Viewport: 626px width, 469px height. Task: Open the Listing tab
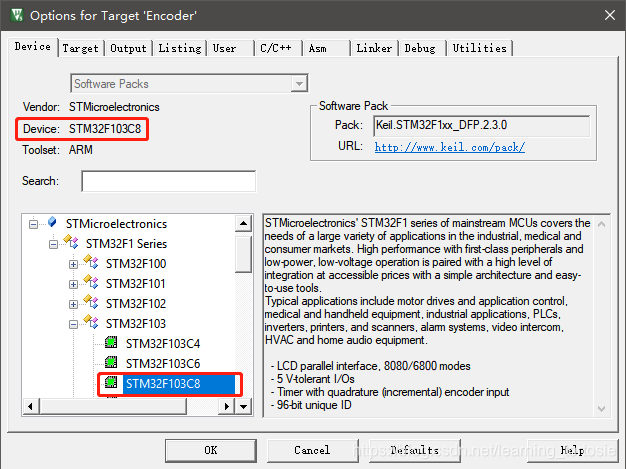(x=180, y=48)
